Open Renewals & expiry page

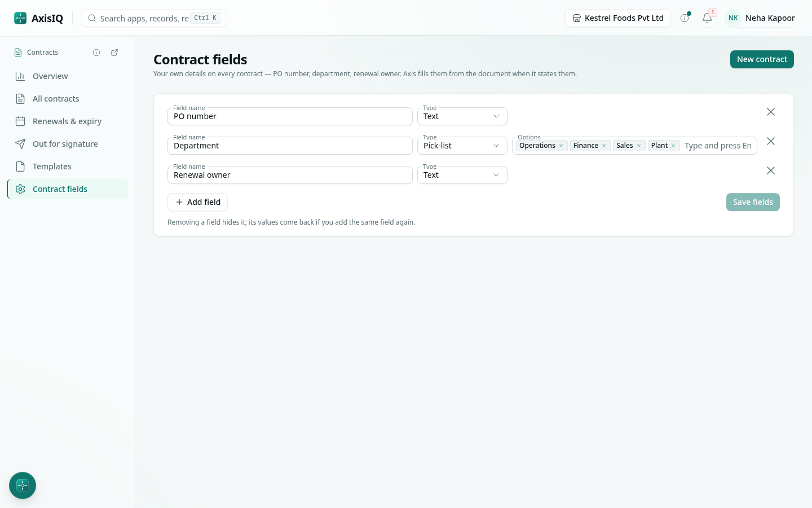(68, 121)
